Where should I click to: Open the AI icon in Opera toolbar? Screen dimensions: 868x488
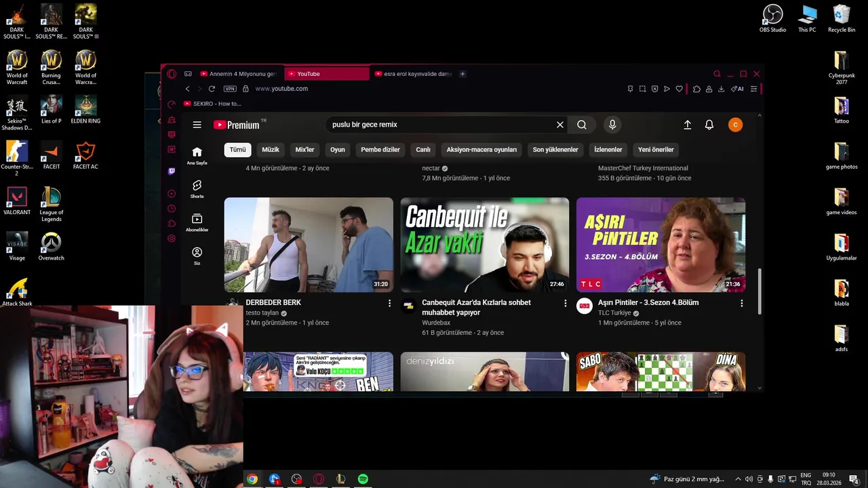click(737, 89)
